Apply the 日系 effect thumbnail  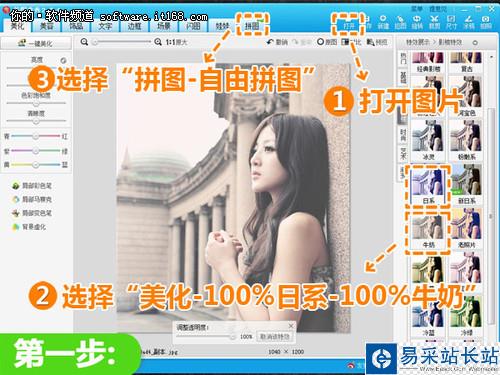tap(428, 184)
